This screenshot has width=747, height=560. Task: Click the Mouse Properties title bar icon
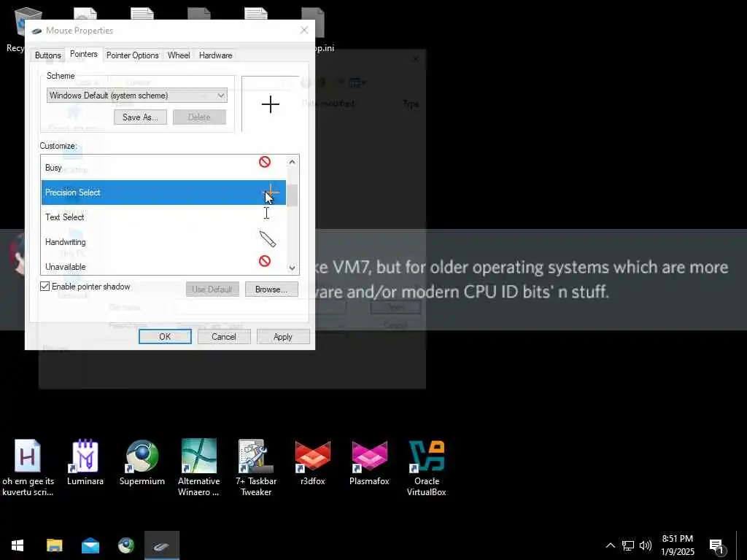click(x=36, y=31)
